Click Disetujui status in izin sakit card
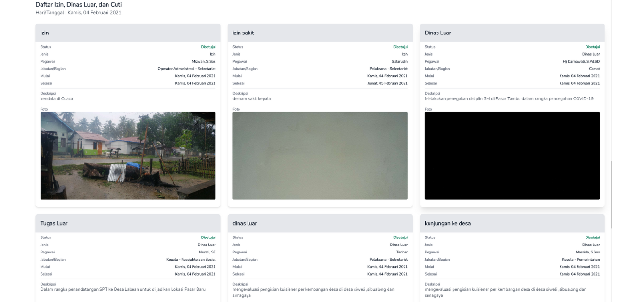The height and width of the screenshot is (302, 644). point(400,47)
